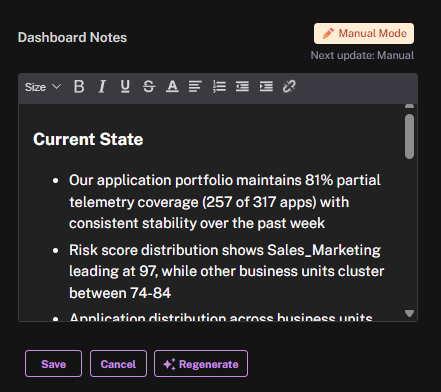The width and height of the screenshot is (441, 392).
Task: Open the Size dropdown
Action: click(43, 87)
